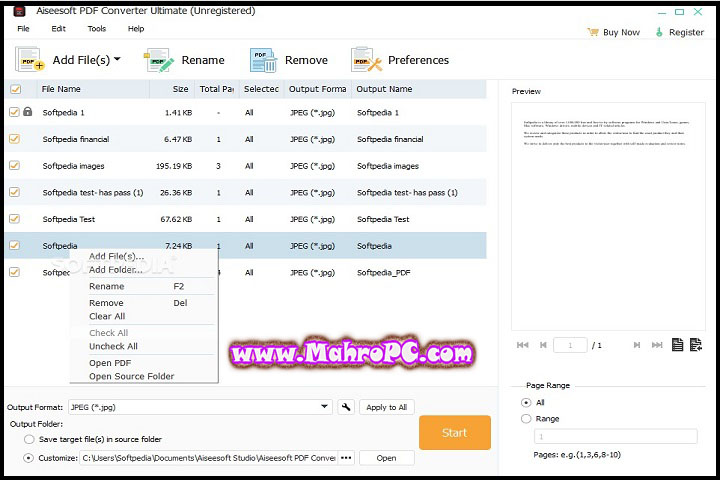Click the preview page thumbnail
The height and width of the screenshot is (480, 720).
(x=608, y=216)
